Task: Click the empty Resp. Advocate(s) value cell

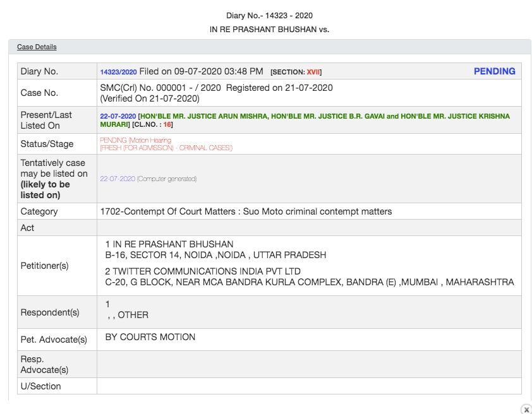Action: pos(309,364)
